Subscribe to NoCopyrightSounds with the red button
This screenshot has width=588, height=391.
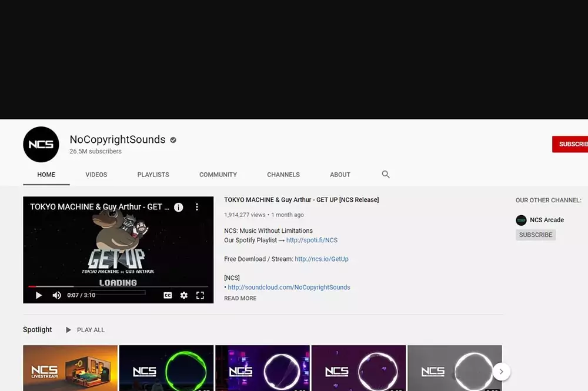[x=570, y=144]
